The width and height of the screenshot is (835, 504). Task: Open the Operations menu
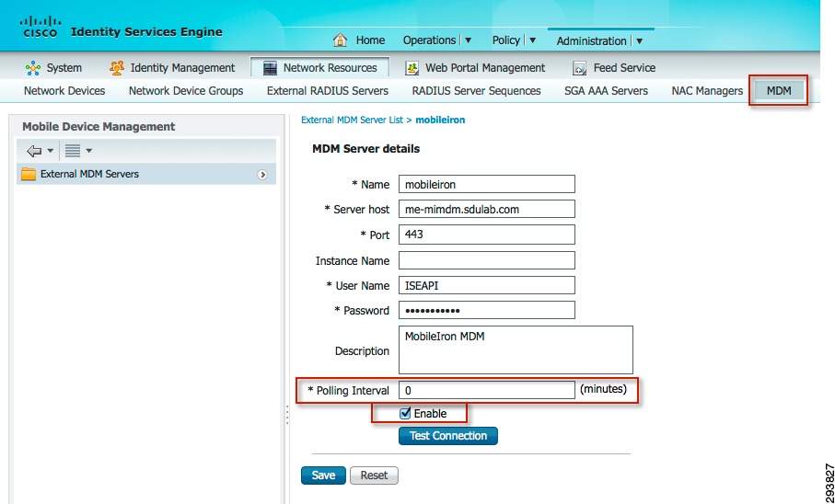click(x=429, y=40)
